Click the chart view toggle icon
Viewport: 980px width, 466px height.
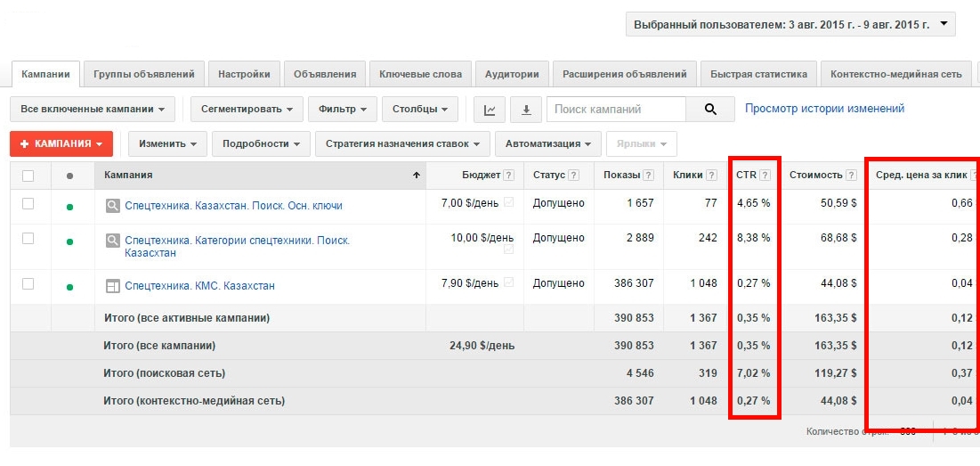coord(490,110)
